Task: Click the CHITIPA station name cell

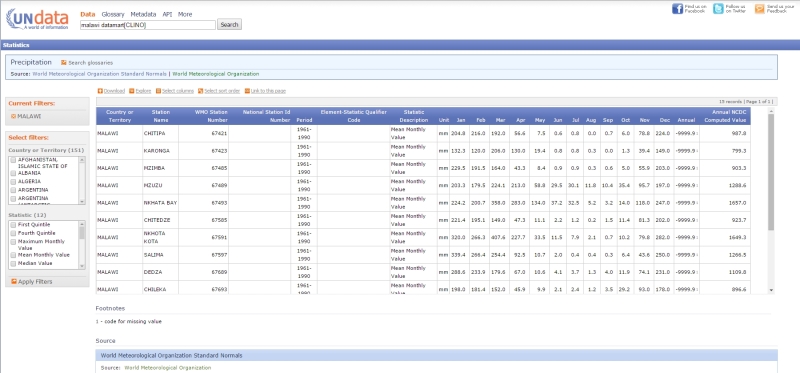Action: coord(161,133)
